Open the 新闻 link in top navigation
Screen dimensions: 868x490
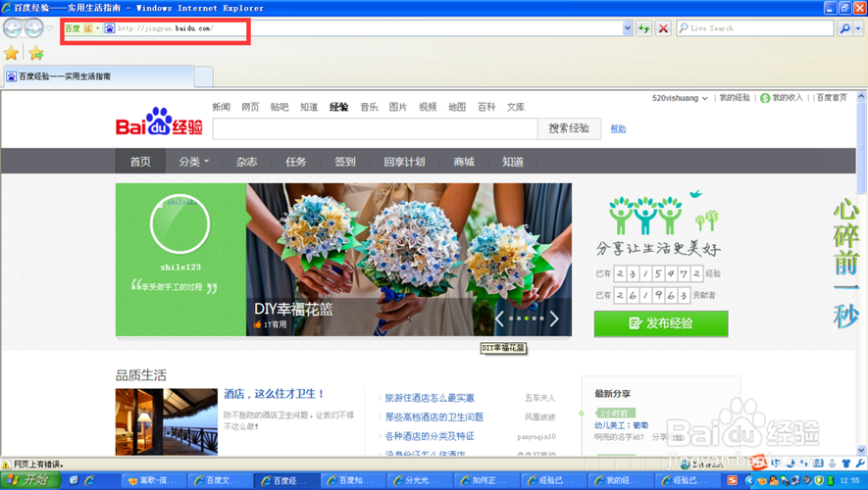[x=221, y=107]
